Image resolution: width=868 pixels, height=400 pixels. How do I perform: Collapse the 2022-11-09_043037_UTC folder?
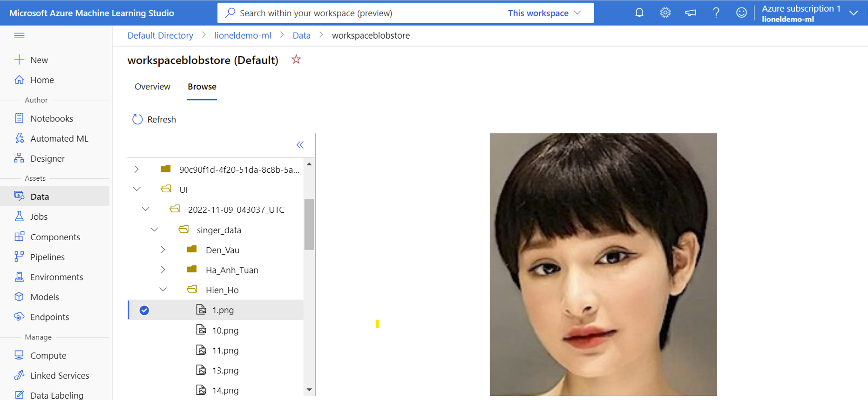click(145, 209)
